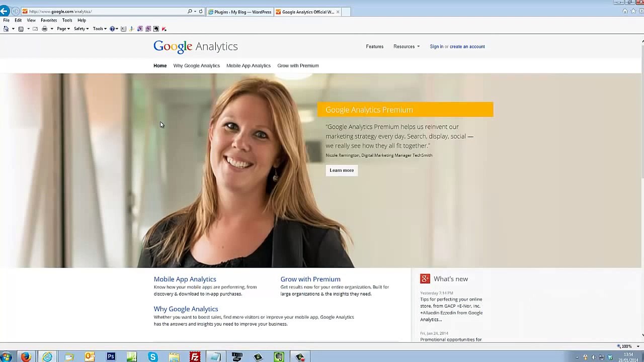
Task: Open a new blank tab
Action: (346, 12)
